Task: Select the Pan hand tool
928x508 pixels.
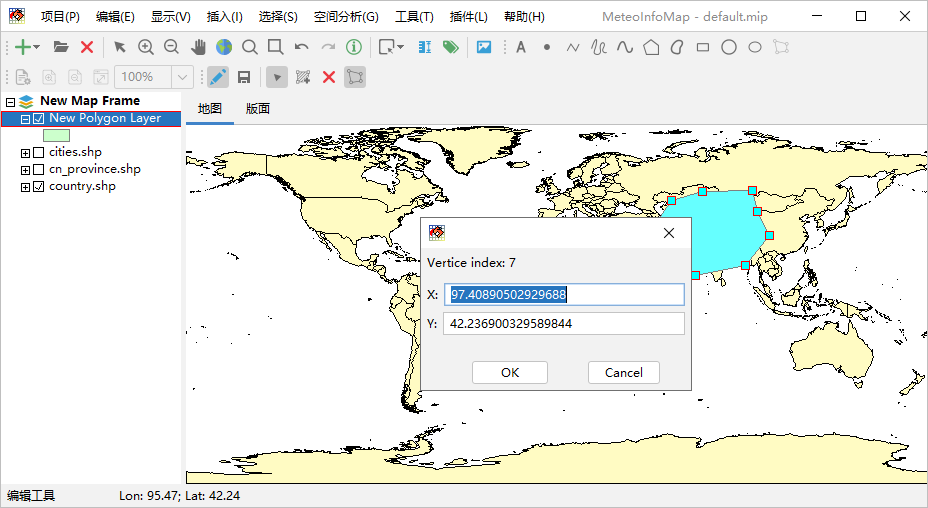Action: pos(198,47)
